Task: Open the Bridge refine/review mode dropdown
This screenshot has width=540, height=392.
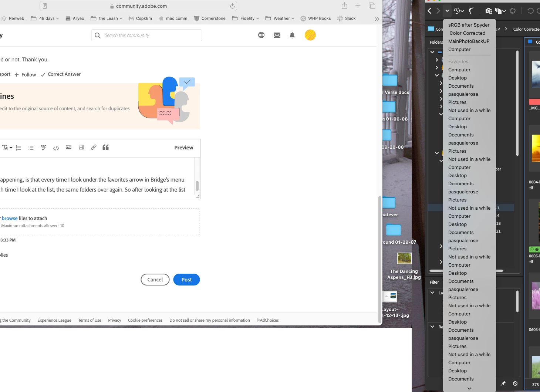Action: click(500, 11)
